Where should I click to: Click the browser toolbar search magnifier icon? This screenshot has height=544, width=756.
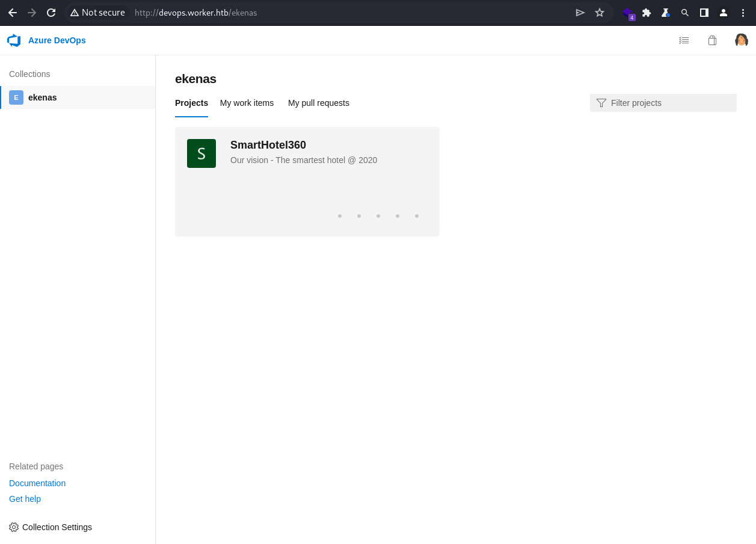click(685, 13)
